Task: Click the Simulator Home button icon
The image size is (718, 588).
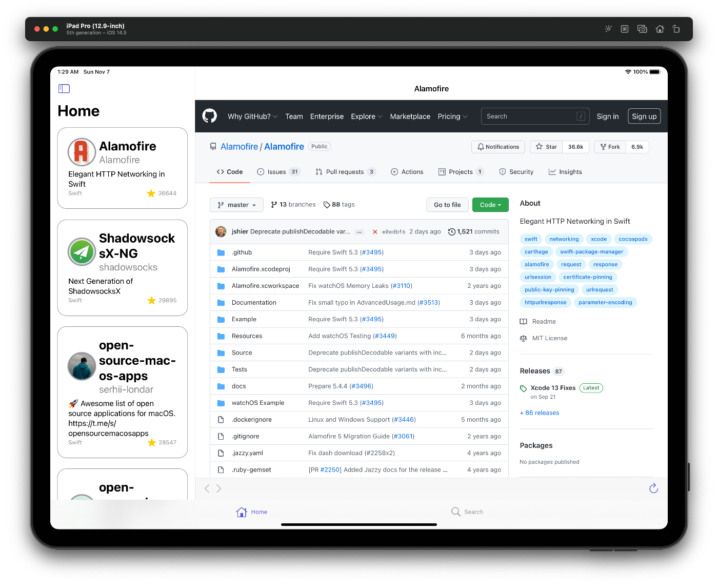Action: [x=660, y=29]
